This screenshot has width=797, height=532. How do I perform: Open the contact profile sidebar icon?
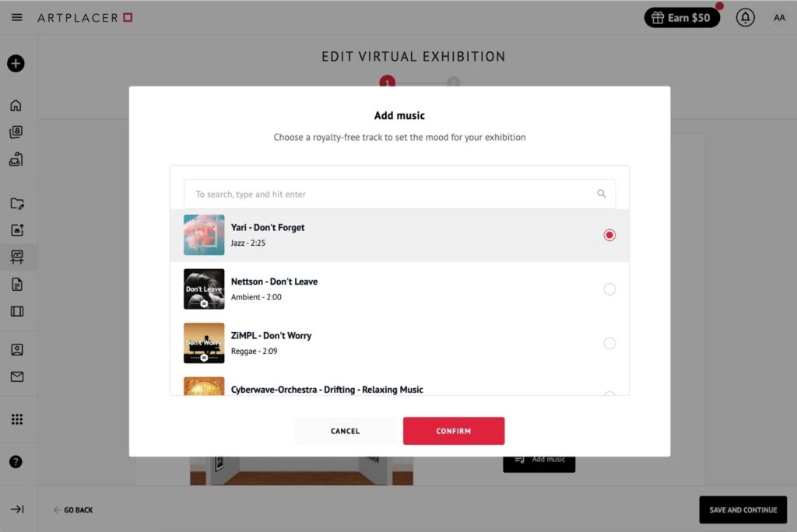pyautogui.click(x=17, y=349)
